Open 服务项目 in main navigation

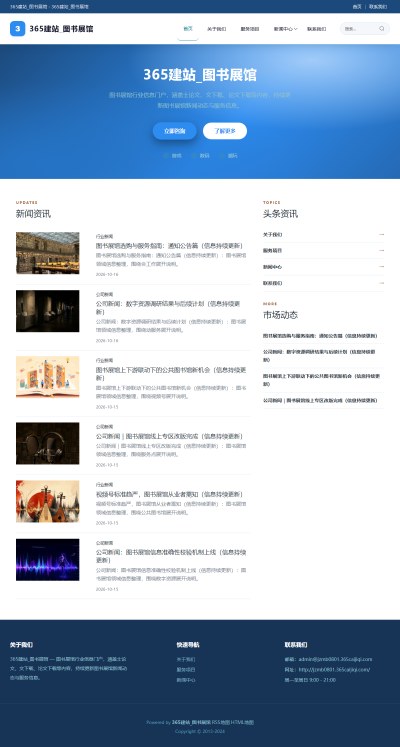250,29
